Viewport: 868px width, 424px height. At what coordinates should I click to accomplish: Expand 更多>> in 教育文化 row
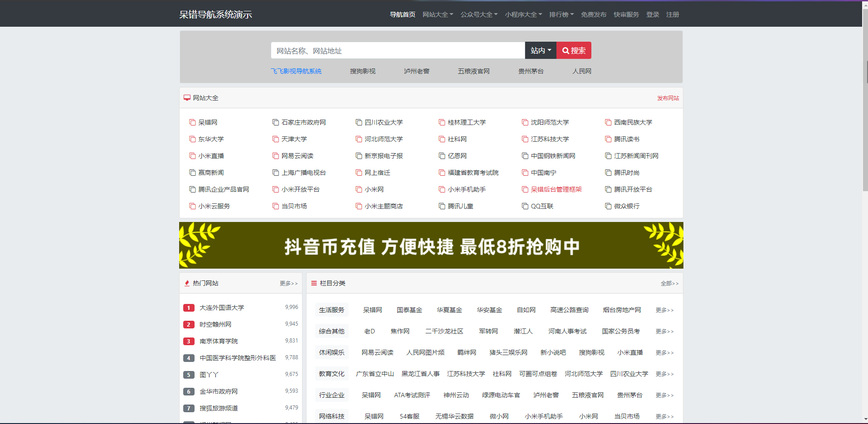click(664, 374)
